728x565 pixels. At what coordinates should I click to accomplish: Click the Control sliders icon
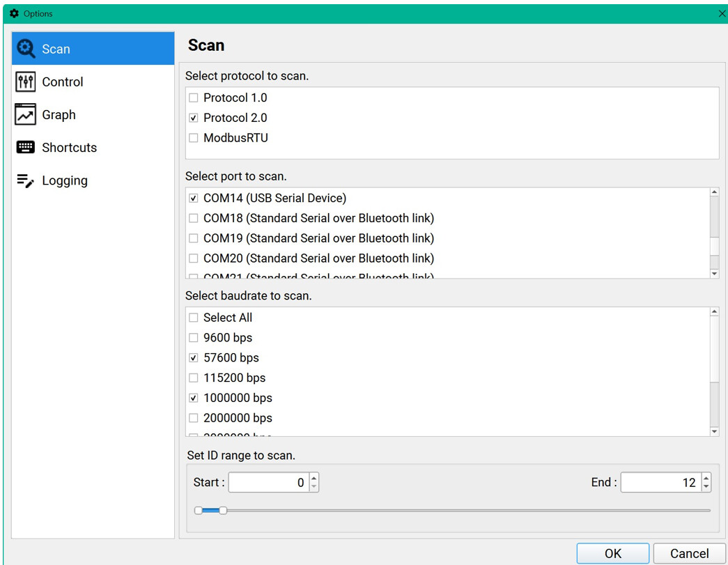26,82
